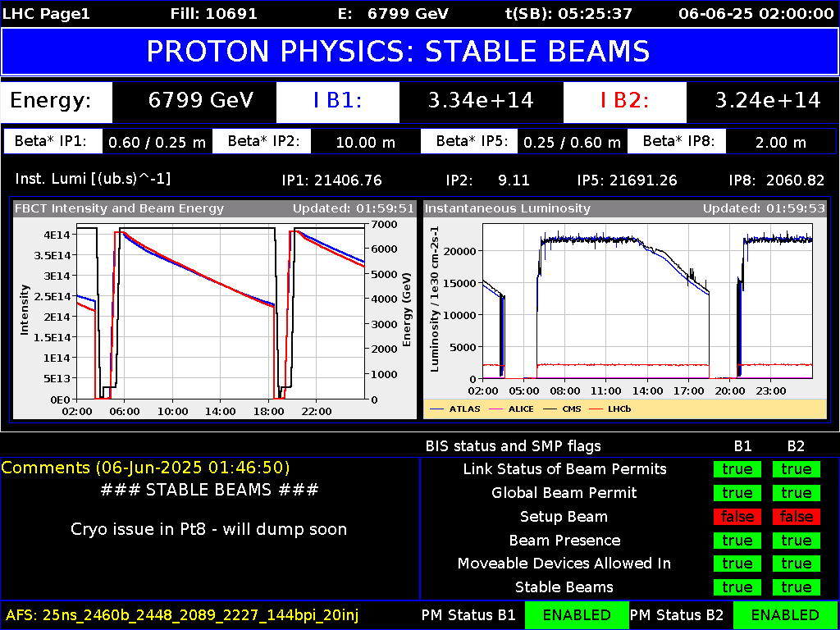
Task: Click the 'Setup Beam' label
Action: (564, 517)
